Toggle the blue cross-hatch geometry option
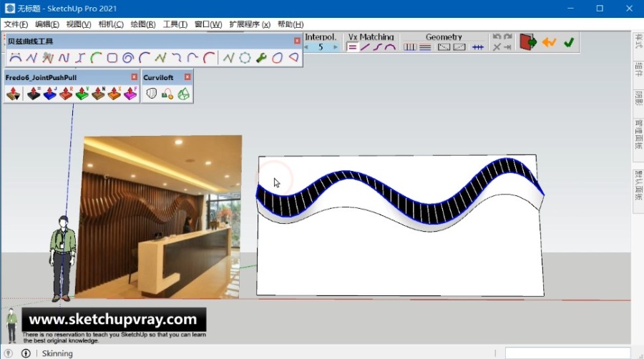This screenshot has height=359, width=644. click(478, 47)
